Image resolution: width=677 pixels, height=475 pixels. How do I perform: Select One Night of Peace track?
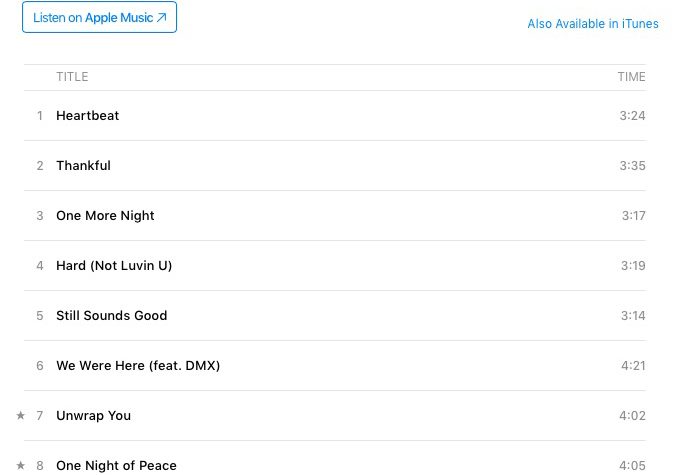click(116, 466)
